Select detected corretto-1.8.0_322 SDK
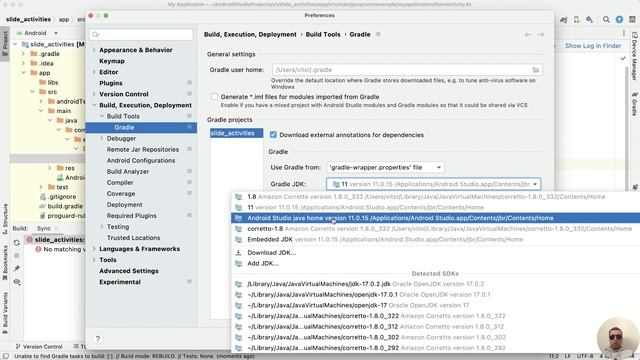Screen dimensions: 640x360 (435, 316)
